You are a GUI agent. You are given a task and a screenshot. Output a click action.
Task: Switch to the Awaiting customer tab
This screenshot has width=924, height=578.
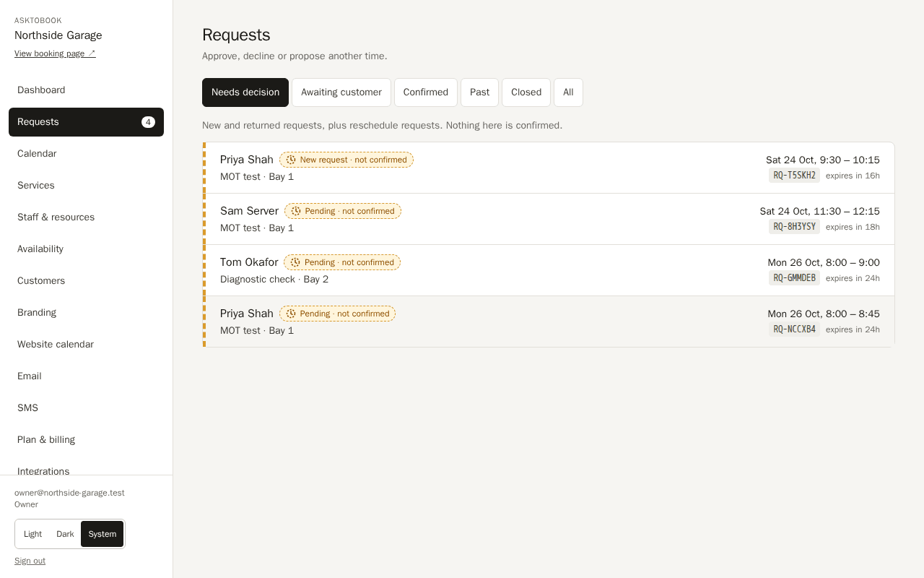click(x=341, y=92)
